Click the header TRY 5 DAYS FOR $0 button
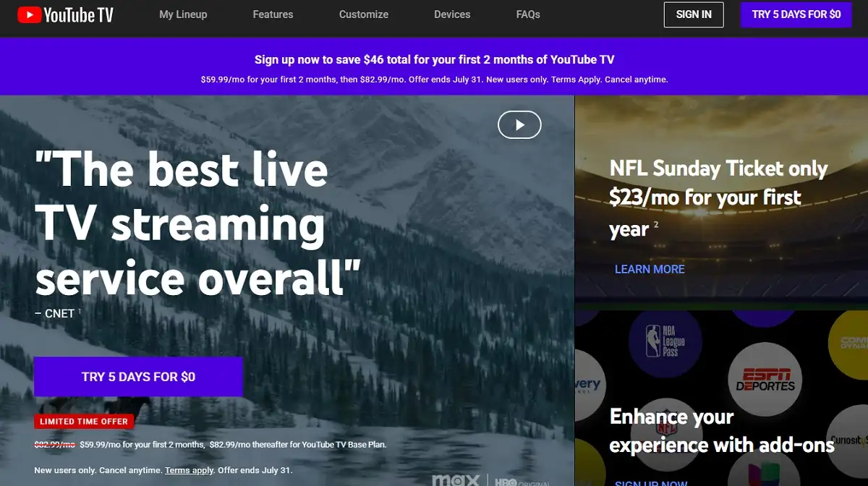The width and height of the screenshot is (868, 486). [796, 14]
